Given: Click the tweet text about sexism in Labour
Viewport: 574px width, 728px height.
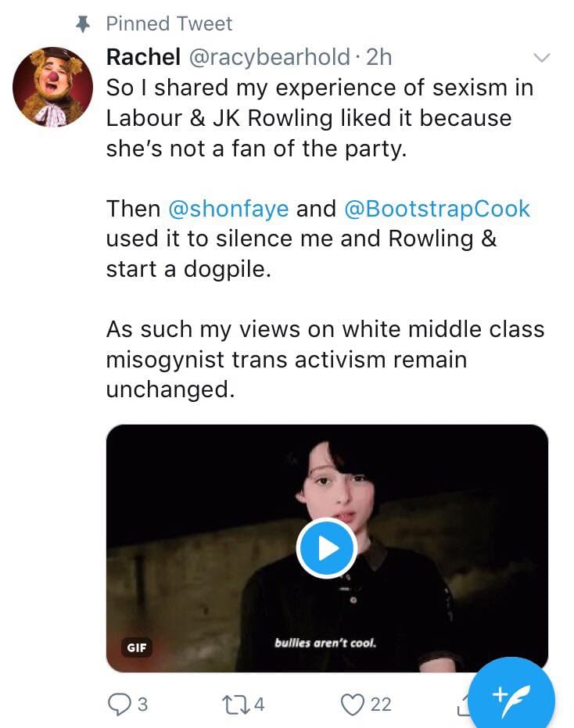Looking at the screenshot, I should 320,118.
